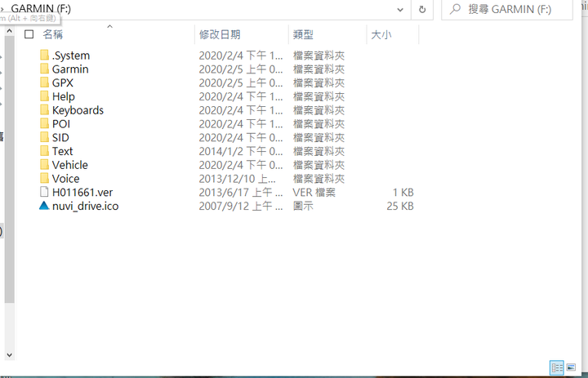Click the Vehicle folder icon
The width and height of the screenshot is (588, 378).
44,165
